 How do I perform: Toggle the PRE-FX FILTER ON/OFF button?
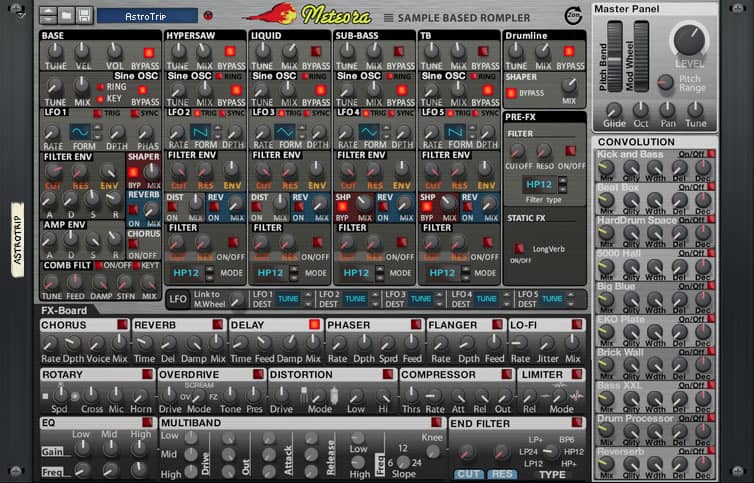click(571, 151)
